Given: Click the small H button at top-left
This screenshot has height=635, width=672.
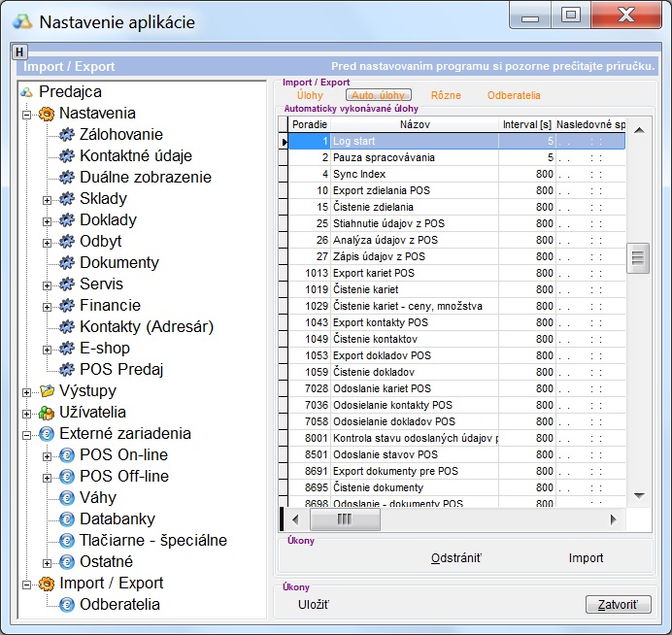Looking at the screenshot, I should point(20,50).
